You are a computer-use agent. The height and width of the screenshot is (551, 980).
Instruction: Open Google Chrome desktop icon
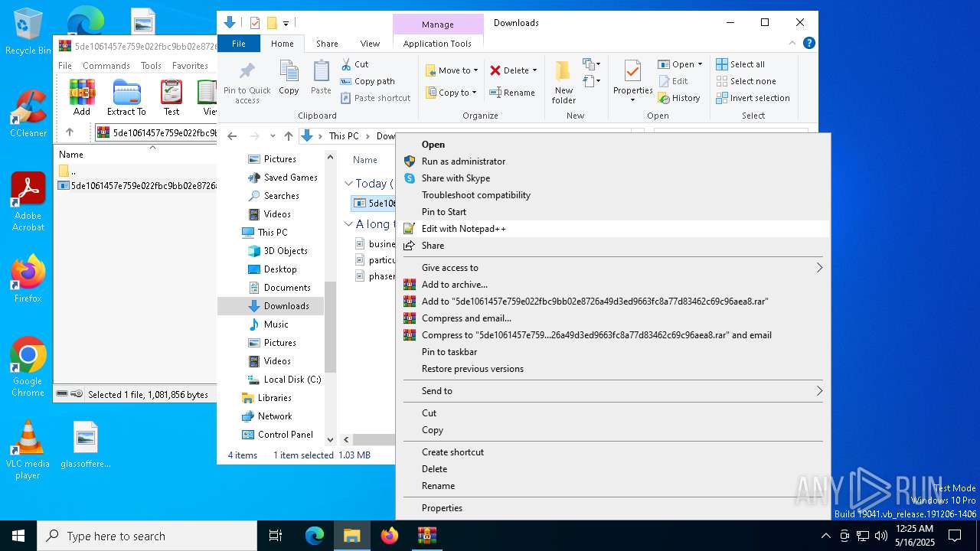(28, 367)
